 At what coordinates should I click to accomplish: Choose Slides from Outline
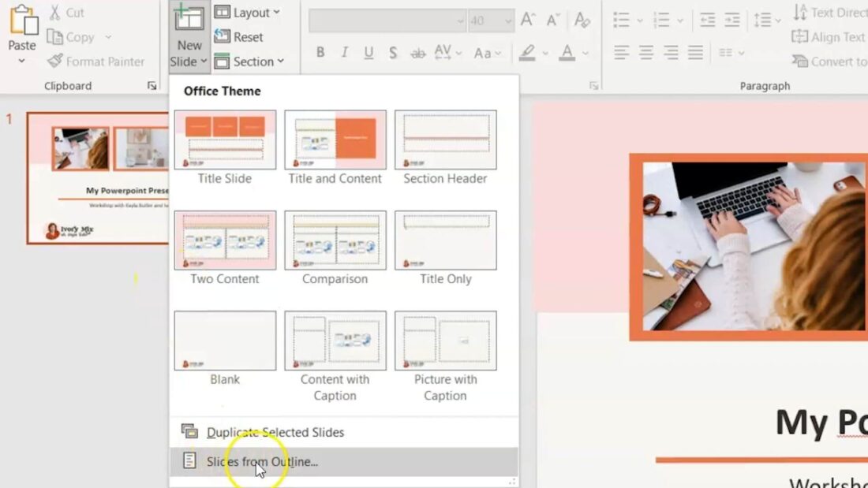[260, 462]
